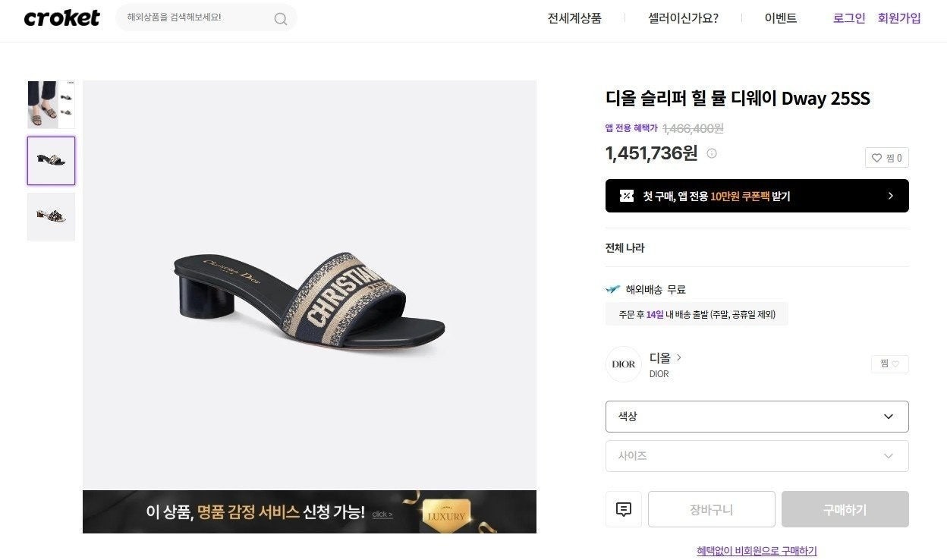The height and width of the screenshot is (560, 947).
Task: Expand the 디올 brand chevron
Action: click(x=679, y=357)
